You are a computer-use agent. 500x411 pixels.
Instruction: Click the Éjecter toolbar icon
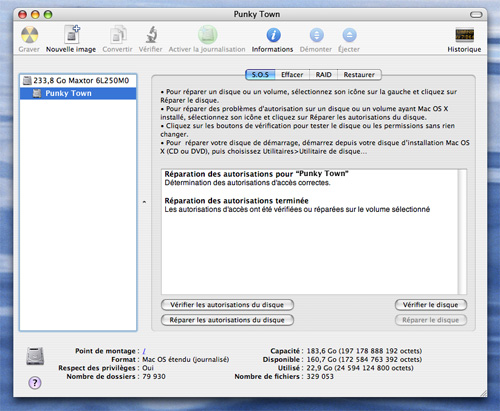click(349, 35)
